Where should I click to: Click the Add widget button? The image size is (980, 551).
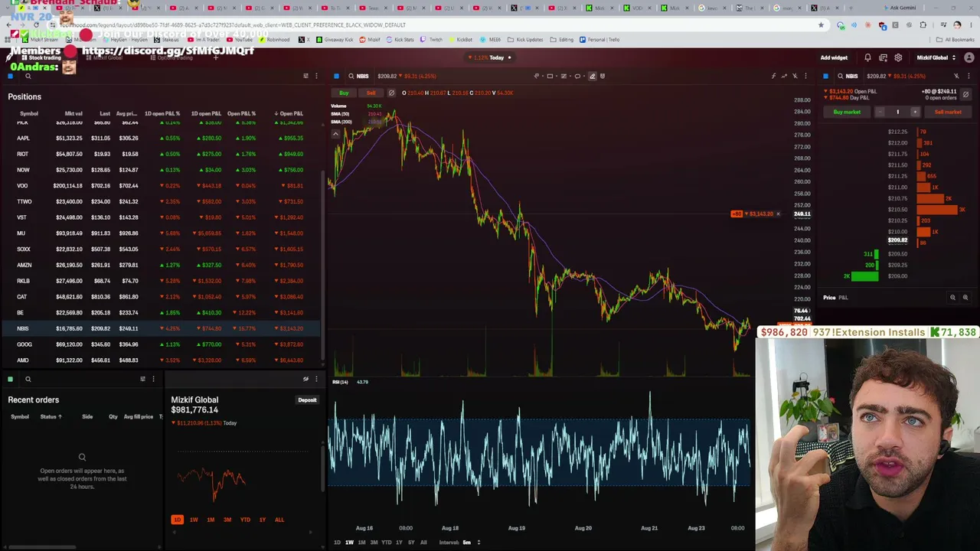tap(834, 57)
